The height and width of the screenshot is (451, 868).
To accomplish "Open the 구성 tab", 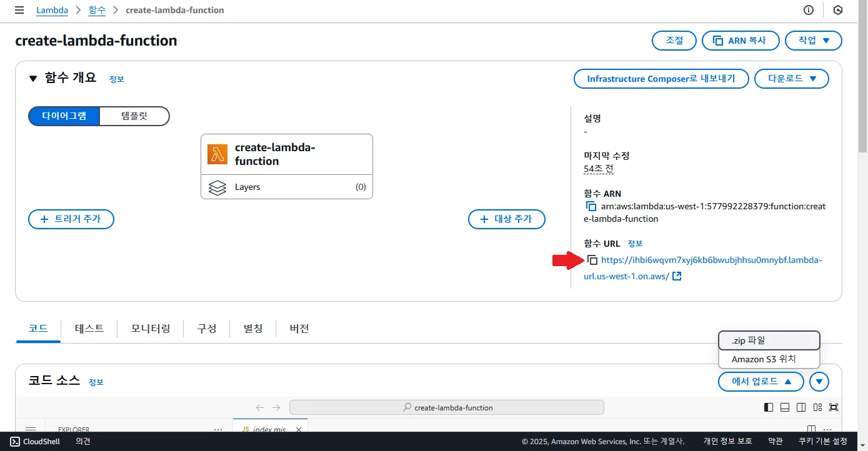I will coord(207,329).
